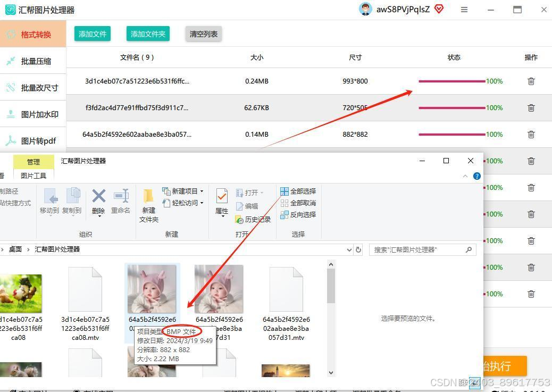Viewport: 552px width, 392px height.
Task: Click the progress bar of the 720*505 row
Action: pos(451,108)
